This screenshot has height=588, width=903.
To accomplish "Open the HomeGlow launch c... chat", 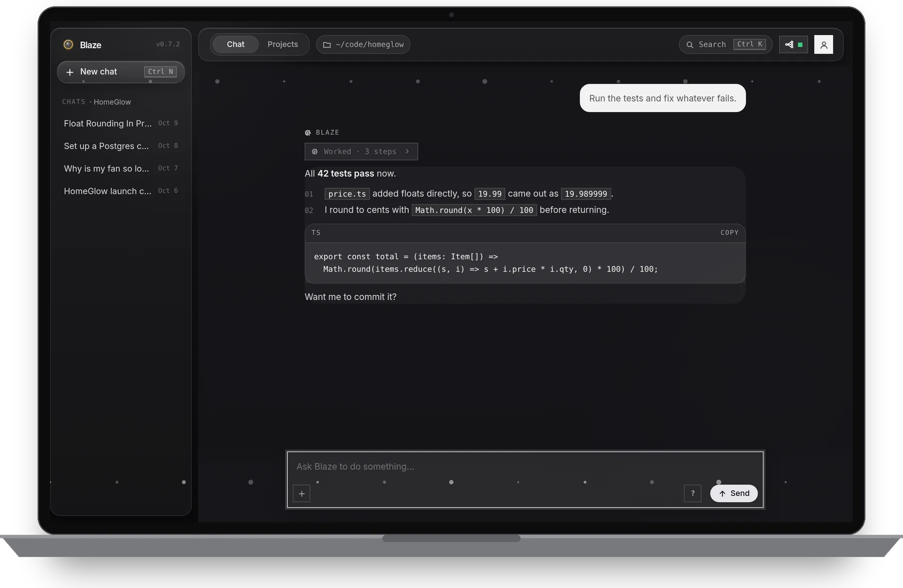I will point(121,191).
